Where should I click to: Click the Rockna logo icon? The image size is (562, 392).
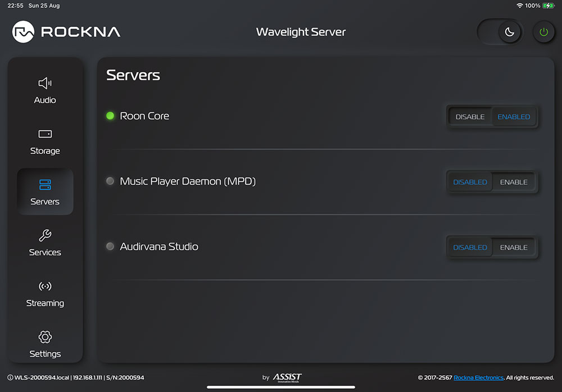[x=24, y=32]
